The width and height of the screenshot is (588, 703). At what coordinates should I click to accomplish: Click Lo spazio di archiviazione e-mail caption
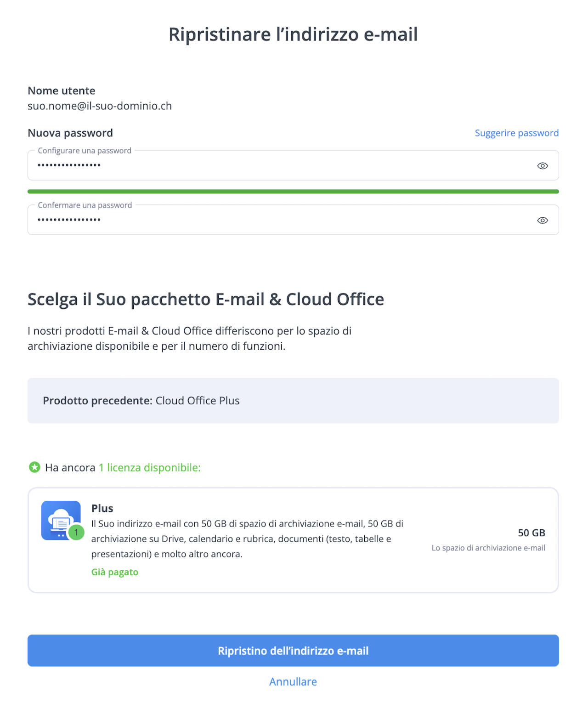[488, 548]
